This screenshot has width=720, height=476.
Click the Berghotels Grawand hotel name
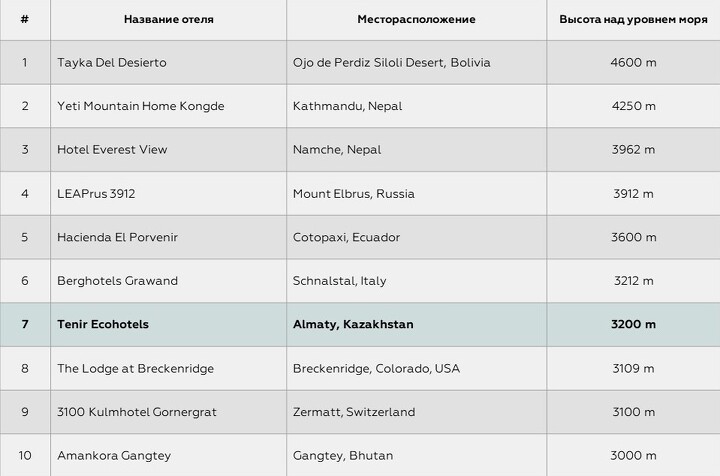coord(118,281)
